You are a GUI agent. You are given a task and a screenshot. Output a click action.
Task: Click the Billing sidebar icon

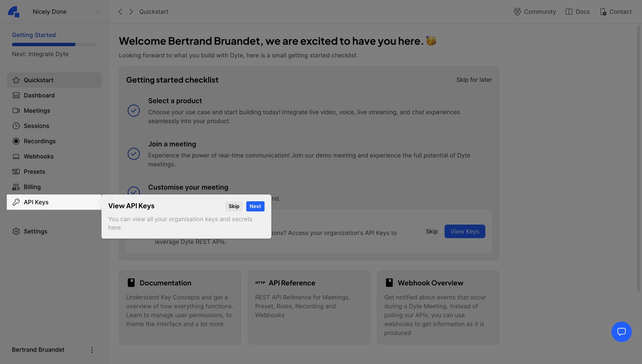point(16,187)
